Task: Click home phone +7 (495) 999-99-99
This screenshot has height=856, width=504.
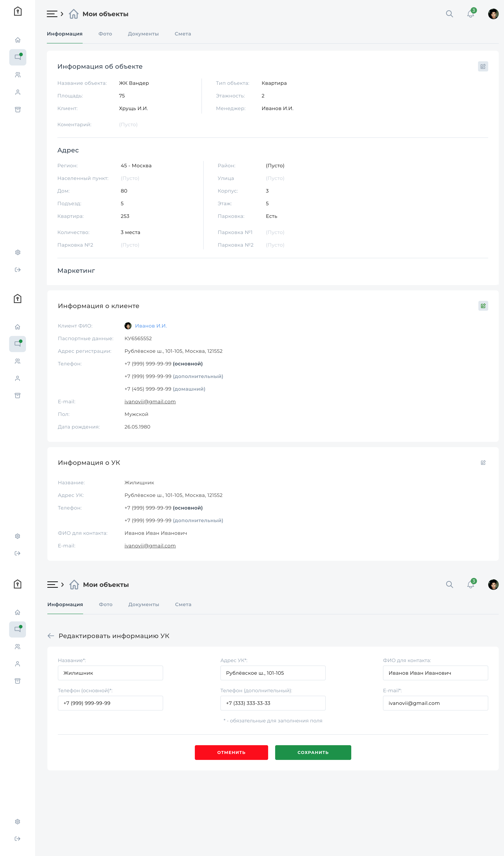Action: [148, 389]
